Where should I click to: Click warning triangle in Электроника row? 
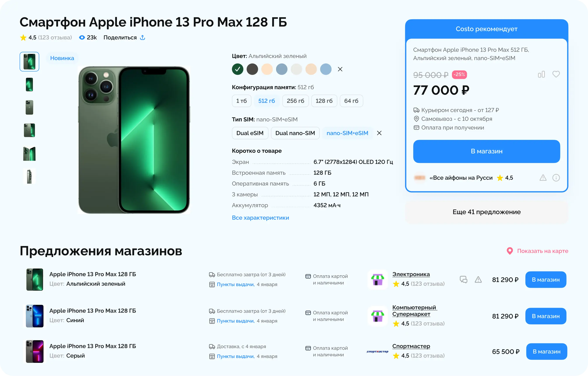(x=478, y=279)
